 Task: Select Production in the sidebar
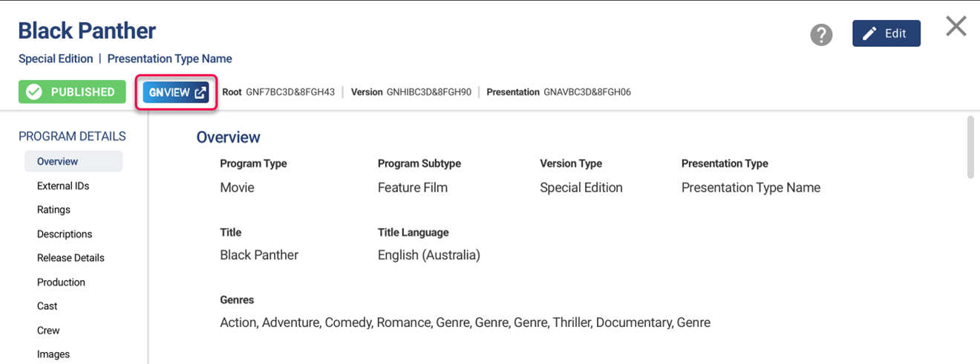[61, 282]
